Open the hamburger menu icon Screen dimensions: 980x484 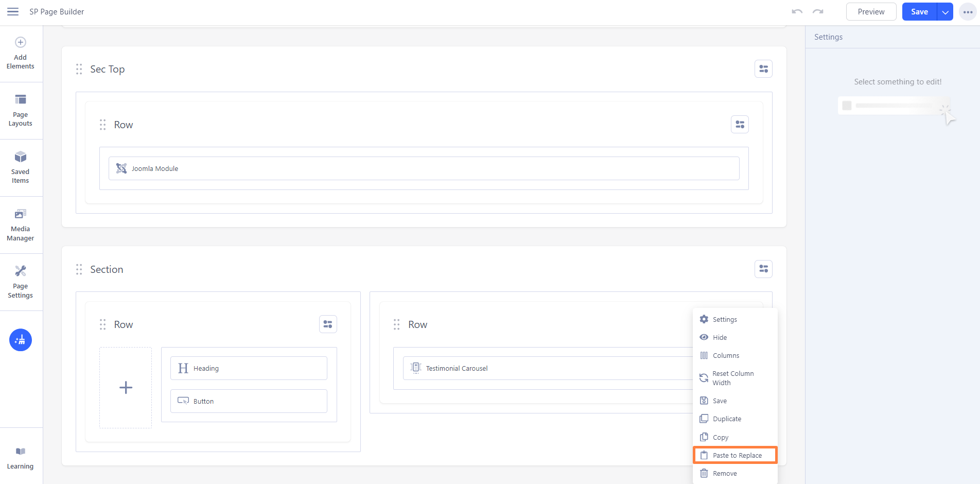coord(13,11)
